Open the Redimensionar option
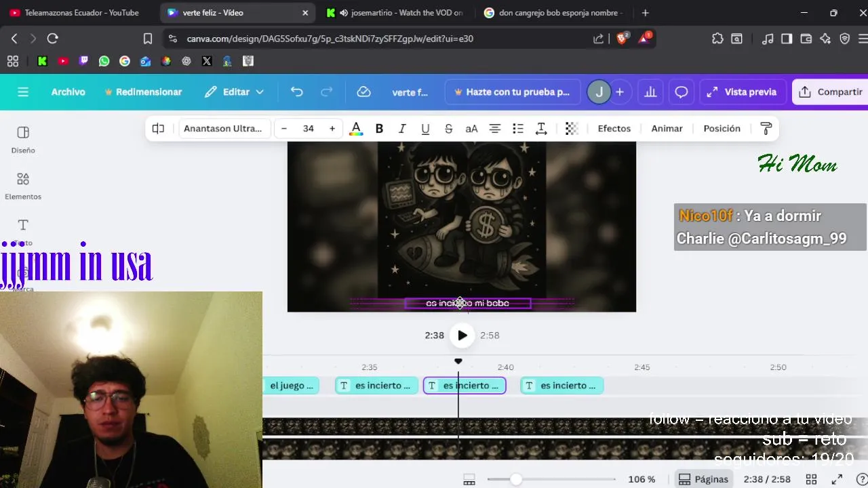The image size is (868, 488). point(143,92)
